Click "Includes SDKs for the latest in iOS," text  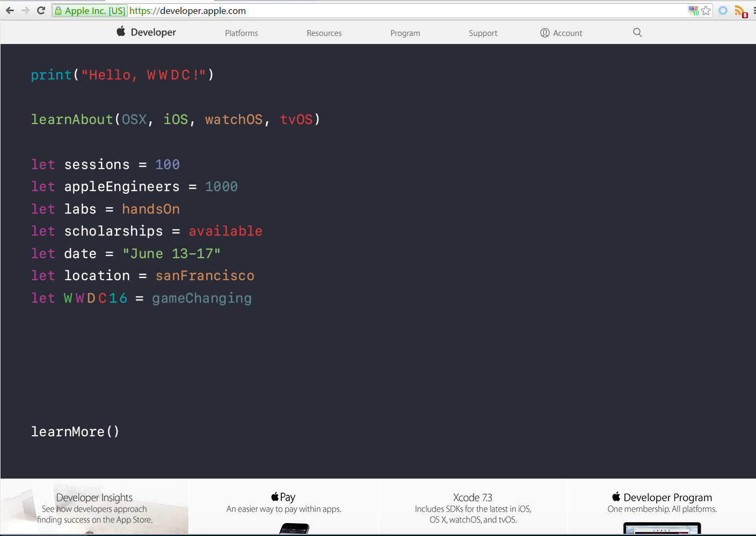[473, 509]
